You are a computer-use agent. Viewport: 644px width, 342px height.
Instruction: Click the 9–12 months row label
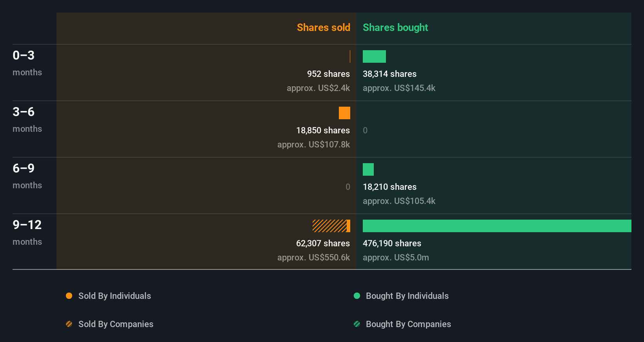click(27, 233)
